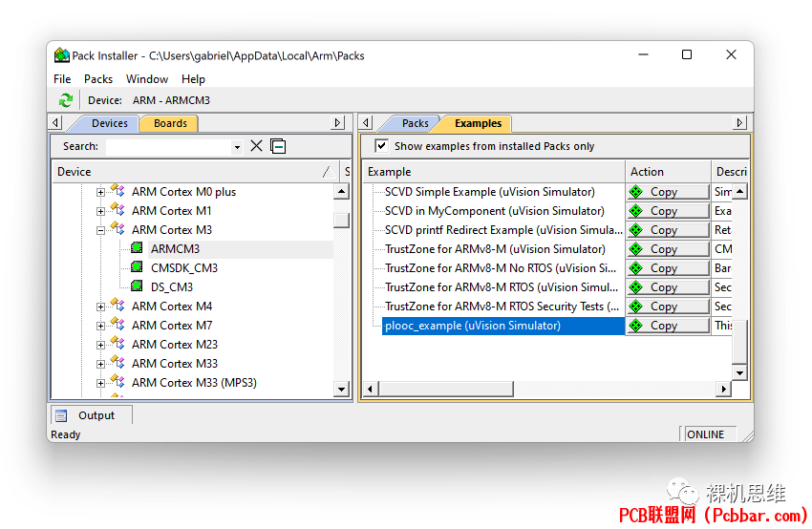The height and width of the screenshot is (529, 812).
Task: Expand the ARM Cortex M4 node
Action: (x=101, y=307)
